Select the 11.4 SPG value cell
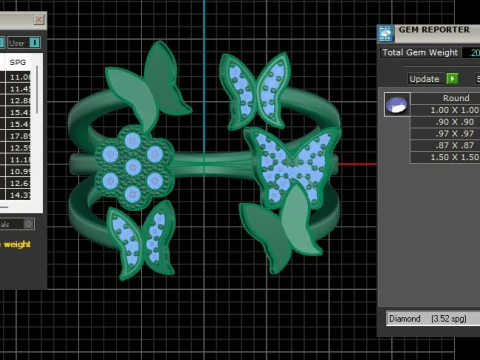 click(x=18, y=89)
